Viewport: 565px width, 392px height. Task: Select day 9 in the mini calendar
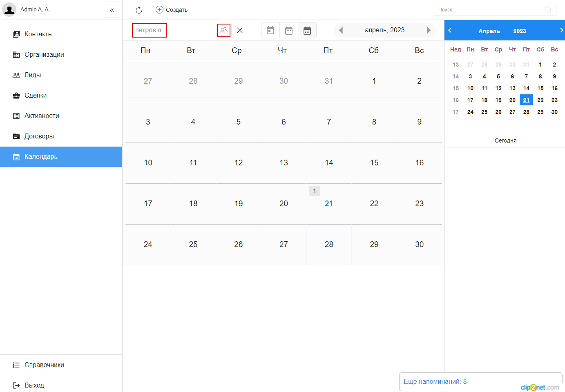pos(554,76)
